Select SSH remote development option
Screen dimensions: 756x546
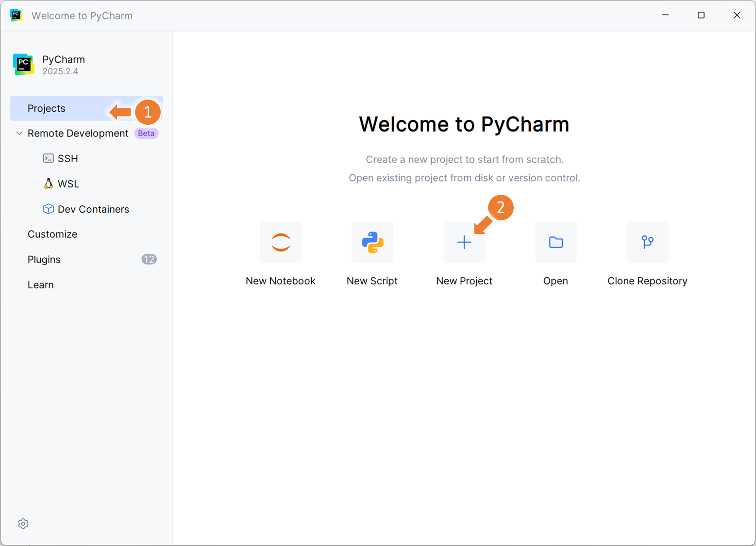(68, 158)
